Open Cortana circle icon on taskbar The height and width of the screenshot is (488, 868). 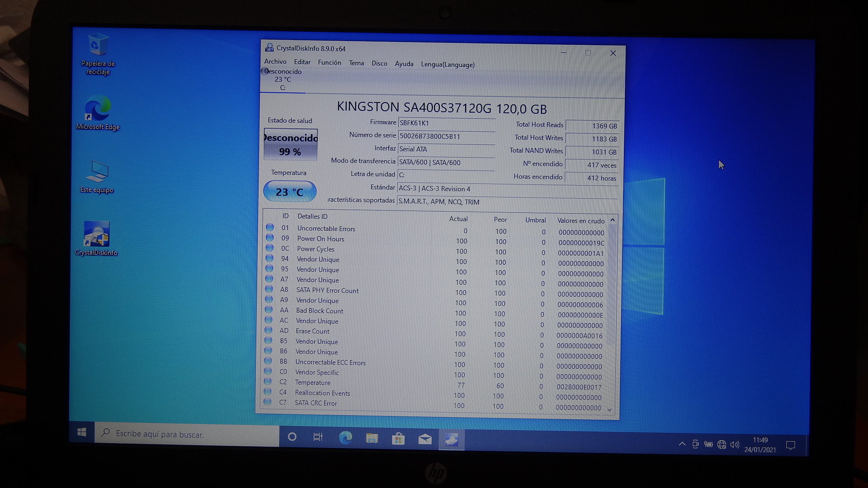[x=292, y=436]
